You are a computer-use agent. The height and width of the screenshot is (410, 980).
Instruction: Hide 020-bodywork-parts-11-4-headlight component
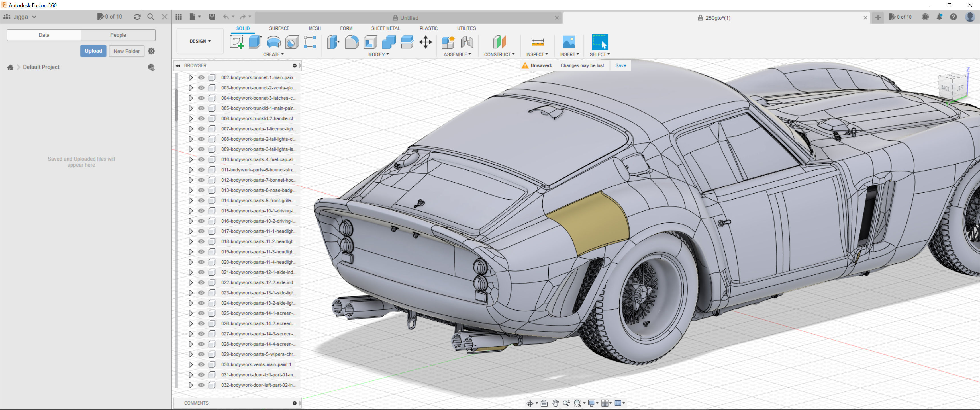201,262
